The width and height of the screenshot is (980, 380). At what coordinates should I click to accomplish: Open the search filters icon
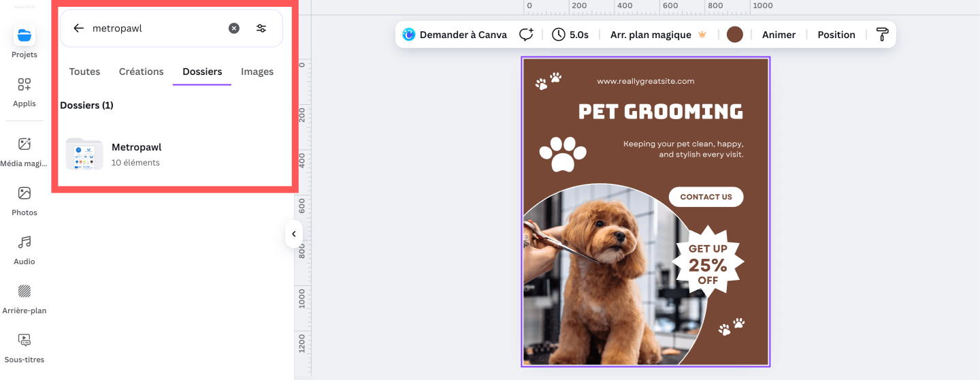coord(261,28)
